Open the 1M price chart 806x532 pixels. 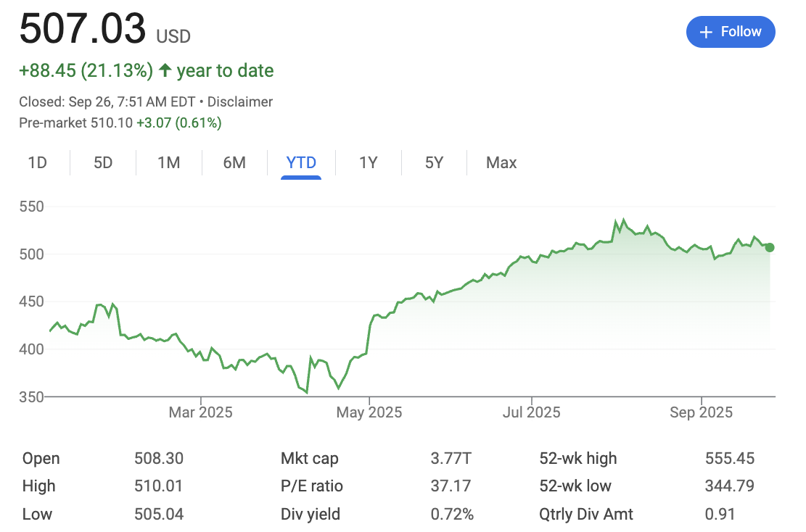[168, 162]
